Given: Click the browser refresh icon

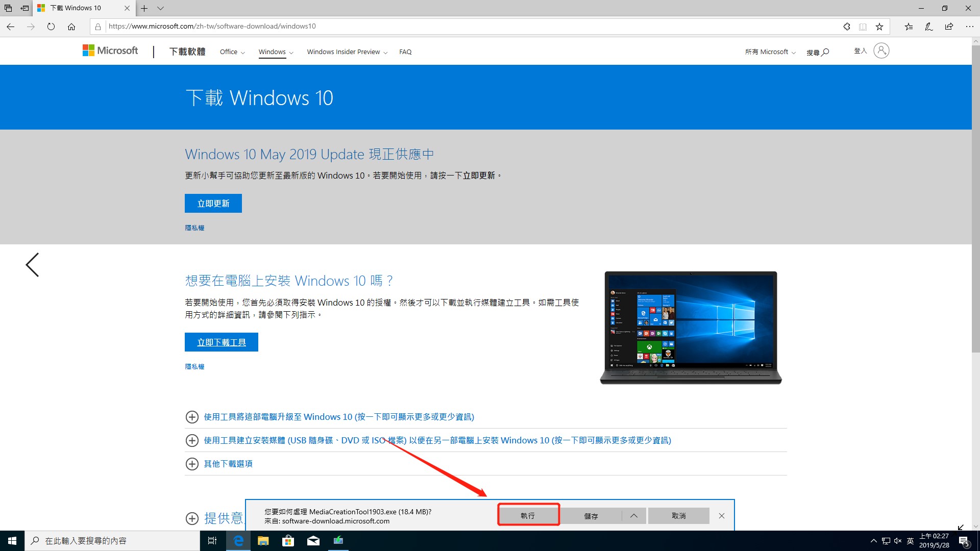Looking at the screenshot, I should [x=51, y=27].
